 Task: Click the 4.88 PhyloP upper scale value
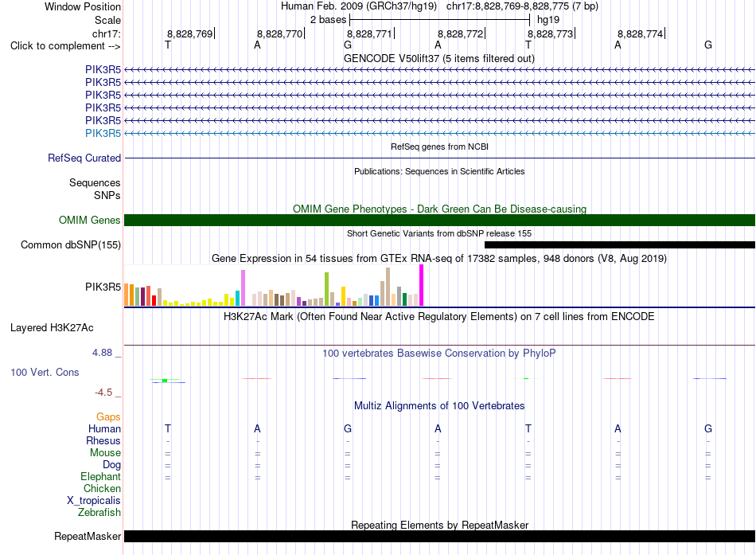(x=102, y=353)
